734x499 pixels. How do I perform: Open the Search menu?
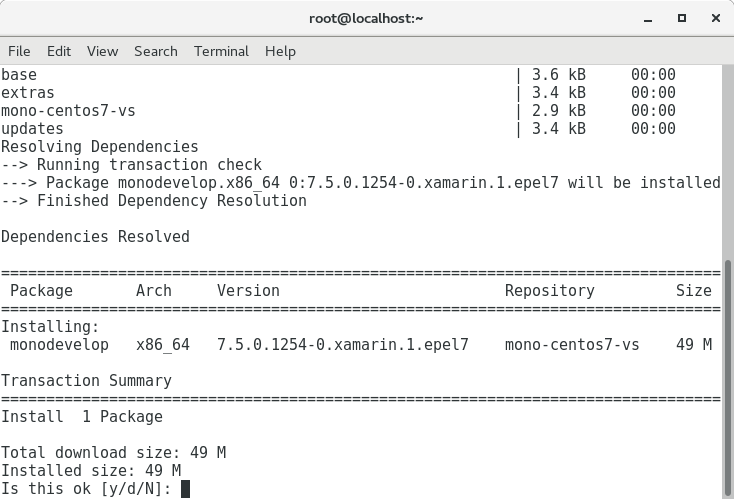click(x=156, y=51)
